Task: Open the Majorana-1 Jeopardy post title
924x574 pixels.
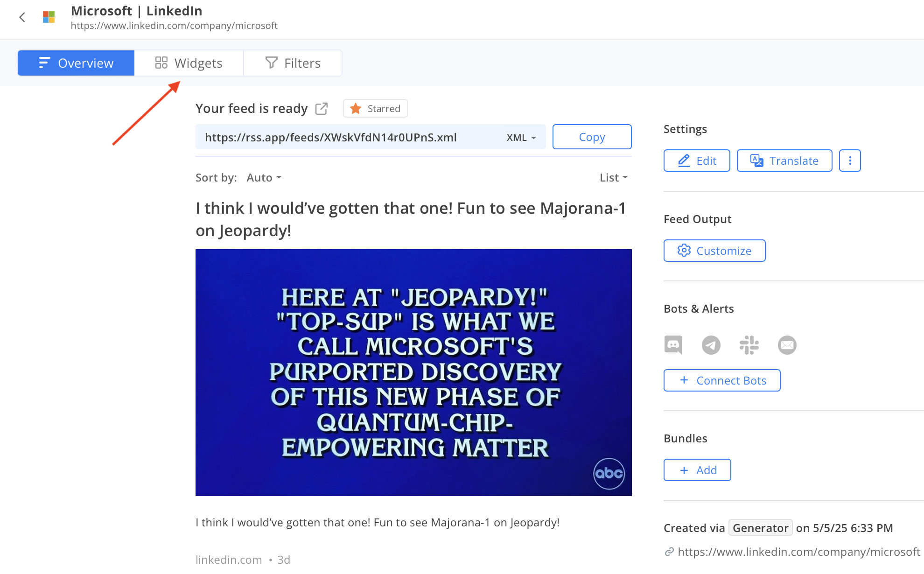Action: [411, 219]
